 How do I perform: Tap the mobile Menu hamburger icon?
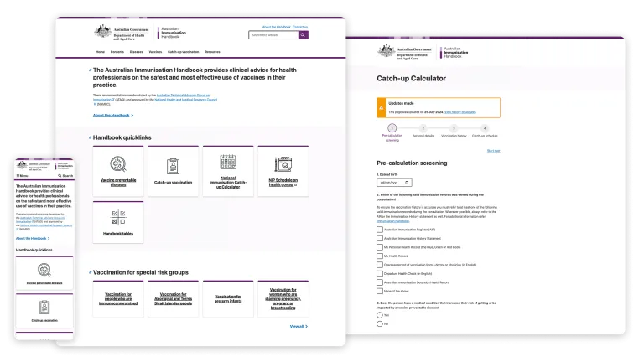(x=18, y=176)
